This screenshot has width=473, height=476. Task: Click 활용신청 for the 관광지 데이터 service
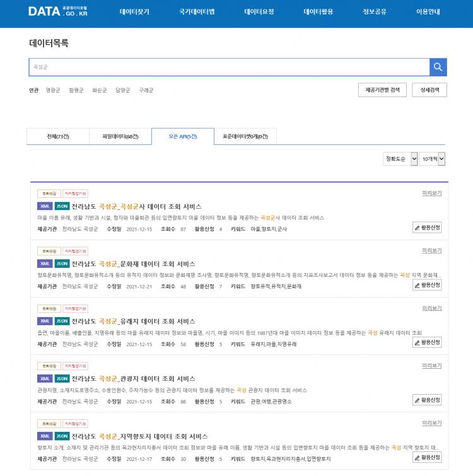point(428,400)
